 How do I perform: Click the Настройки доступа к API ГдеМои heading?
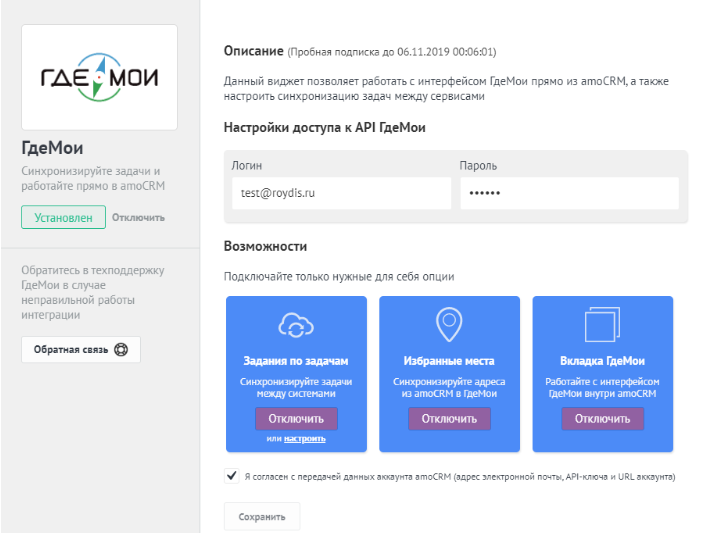click(325, 127)
